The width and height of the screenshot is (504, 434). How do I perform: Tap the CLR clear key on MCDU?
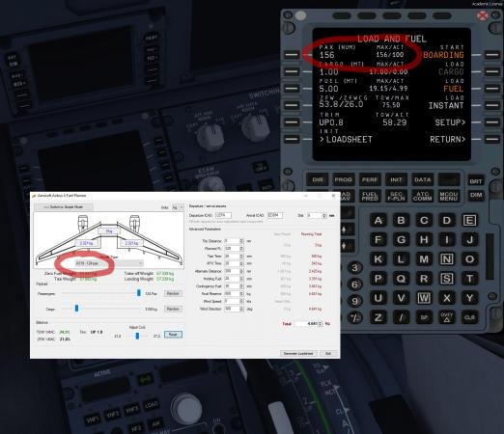click(x=469, y=317)
